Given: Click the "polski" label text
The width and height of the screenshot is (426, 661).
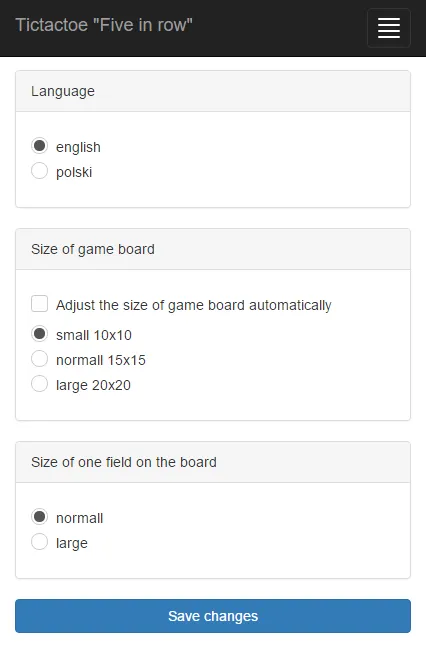Looking at the screenshot, I should [x=74, y=172].
